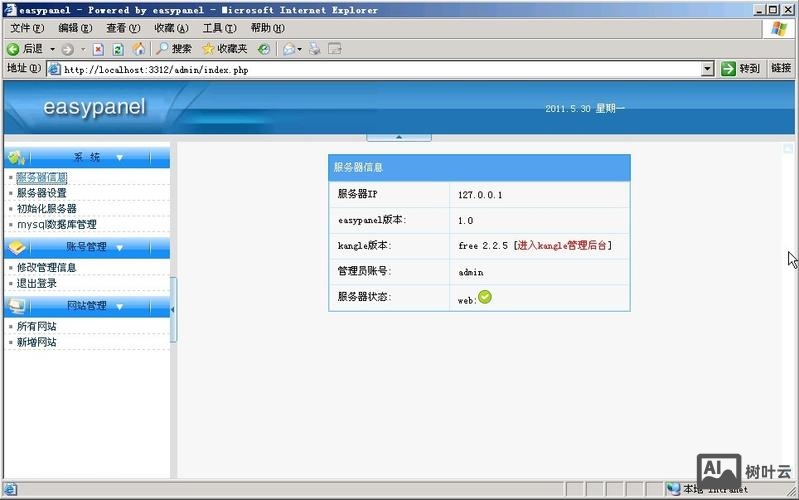Click the kangle版本 label cell

pyautogui.click(x=389, y=246)
